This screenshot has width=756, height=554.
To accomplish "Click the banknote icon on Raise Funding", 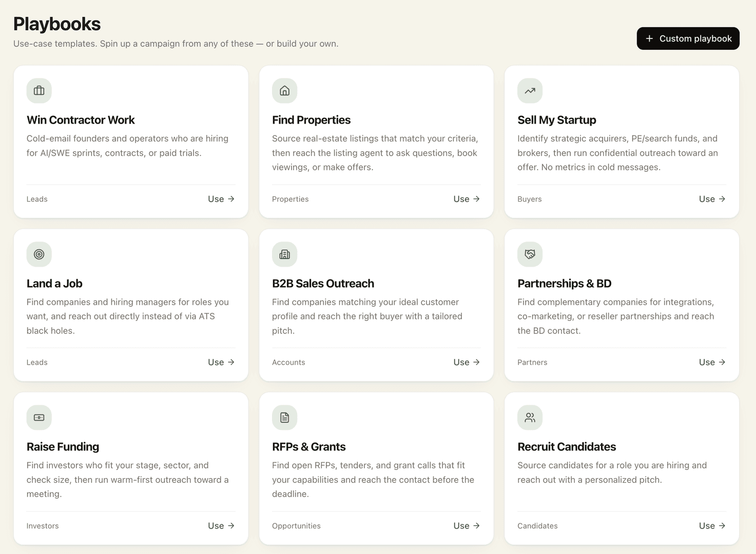I will click(x=39, y=418).
